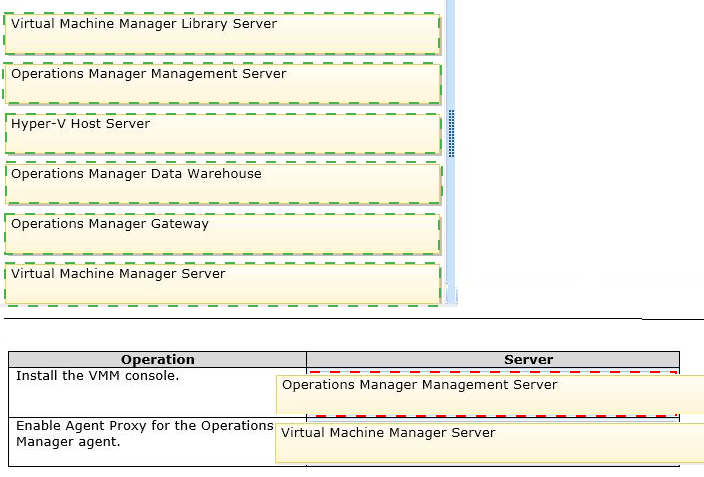Select the Virtual Machine Manager Library Server box
Image resolution: width=704 pixels, height=477 pixels.
222,34
